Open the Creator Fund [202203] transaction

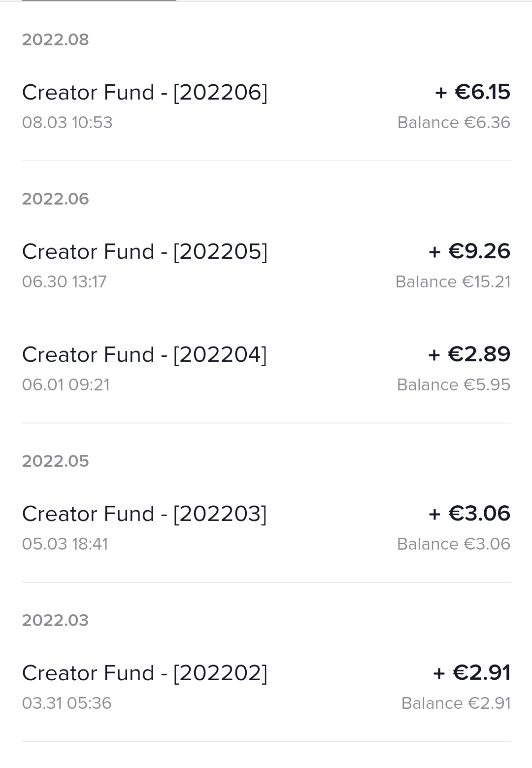pos(144,514)
